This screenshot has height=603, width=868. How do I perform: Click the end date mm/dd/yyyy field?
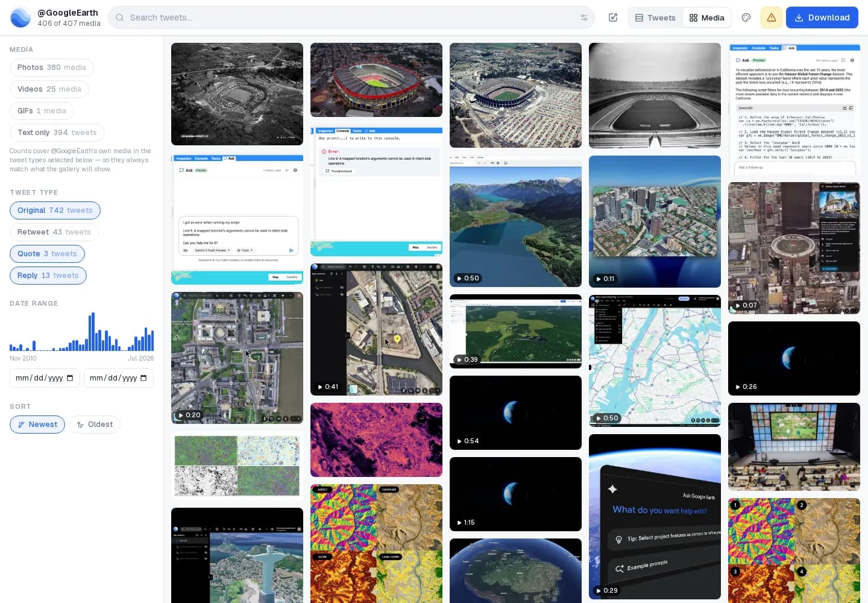pos(119,378)
